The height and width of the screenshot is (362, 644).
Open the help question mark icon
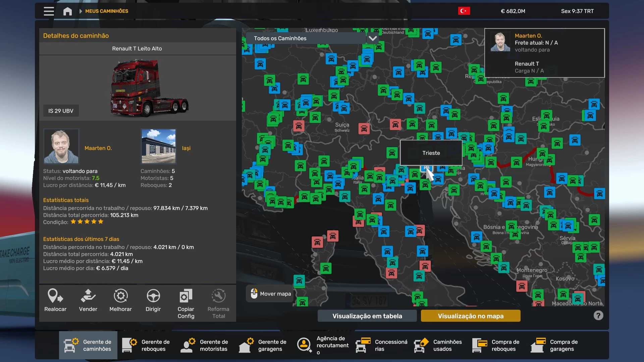(x=598, y=315)
